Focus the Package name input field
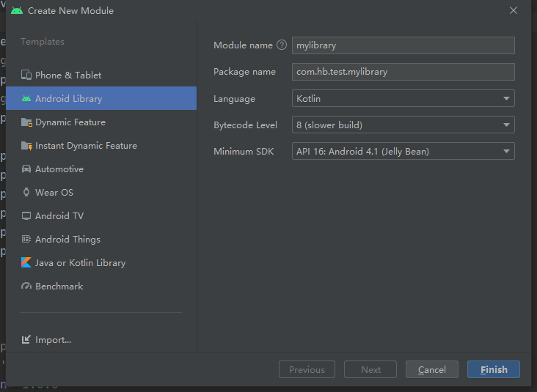 [403, 72]
